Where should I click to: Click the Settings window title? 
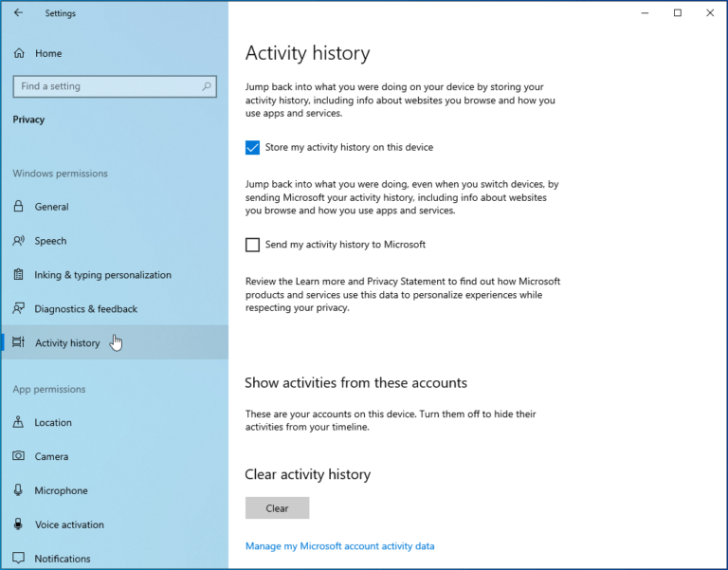[61, 13]
